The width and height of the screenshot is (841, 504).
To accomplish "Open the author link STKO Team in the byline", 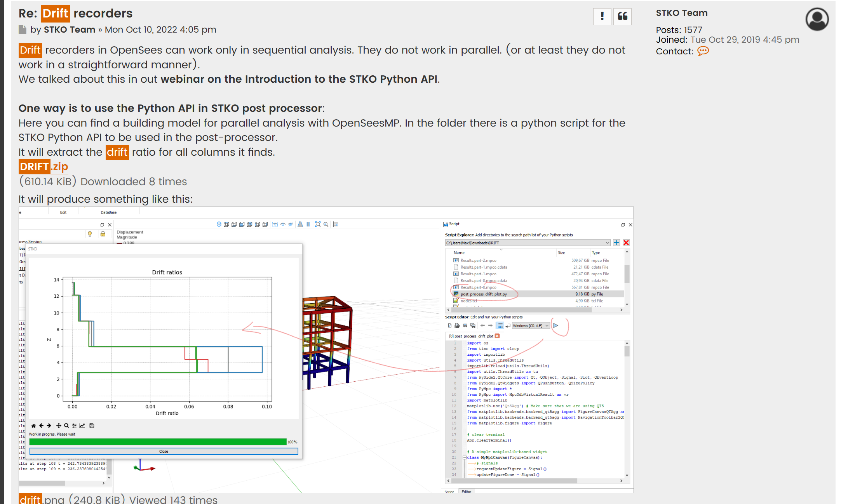I will pos(70,30).
